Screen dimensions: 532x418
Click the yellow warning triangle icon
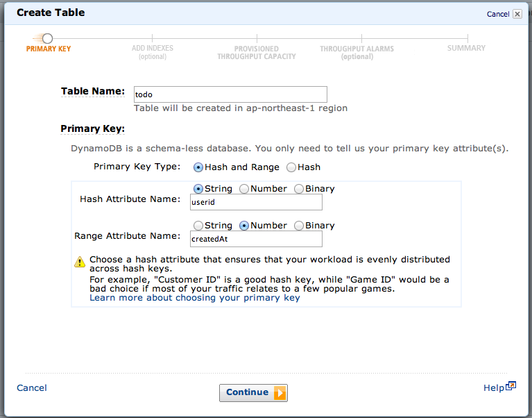tap(80, 262)
